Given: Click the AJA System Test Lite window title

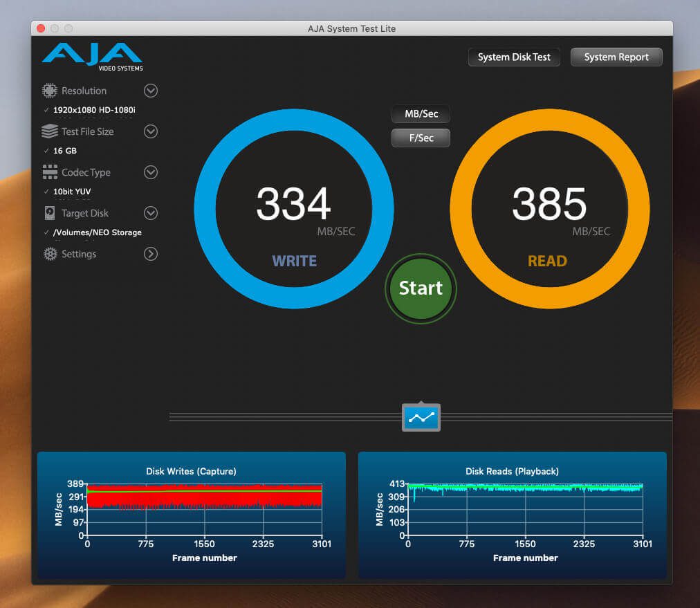Looking at the screenshot, I should click(x=352, y=28).
